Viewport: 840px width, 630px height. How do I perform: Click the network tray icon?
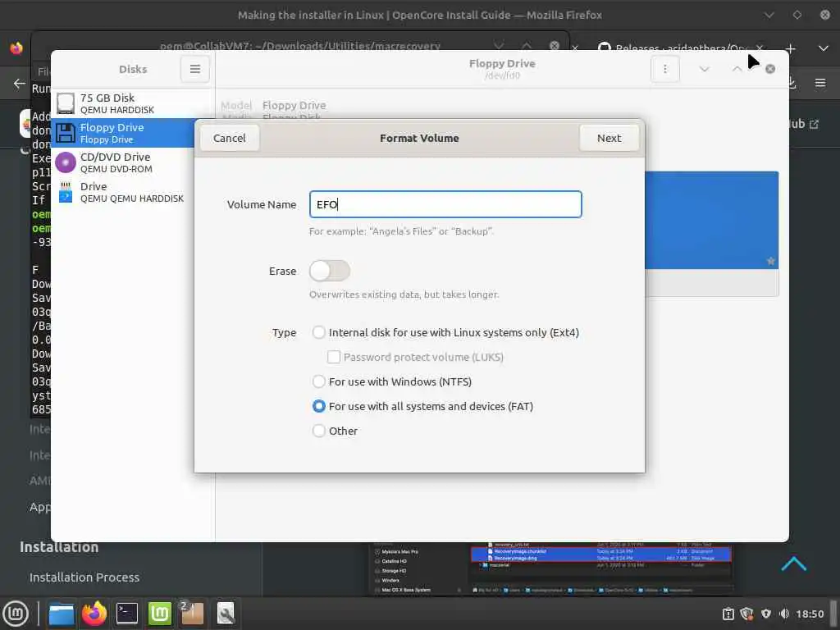click(x=766, y=614)
